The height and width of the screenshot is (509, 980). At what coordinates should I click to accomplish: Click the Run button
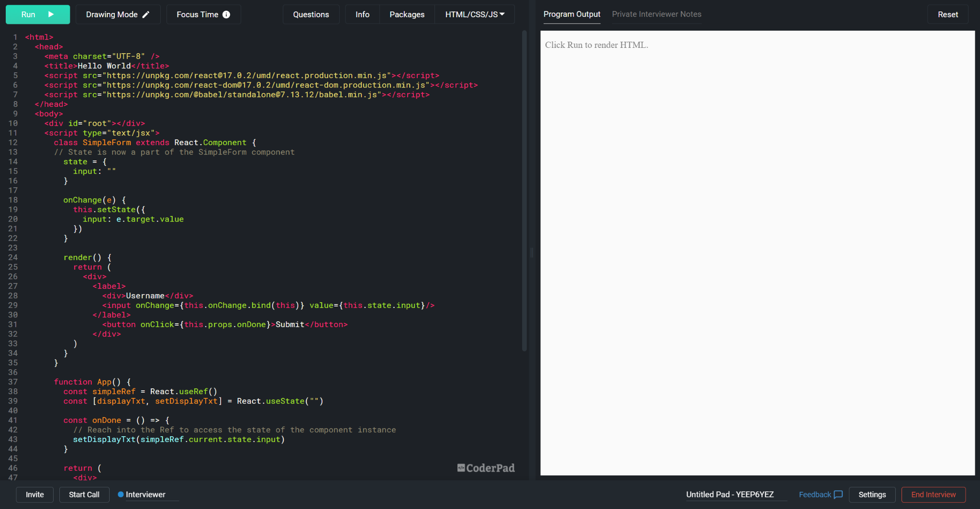(x=38, y=14)
